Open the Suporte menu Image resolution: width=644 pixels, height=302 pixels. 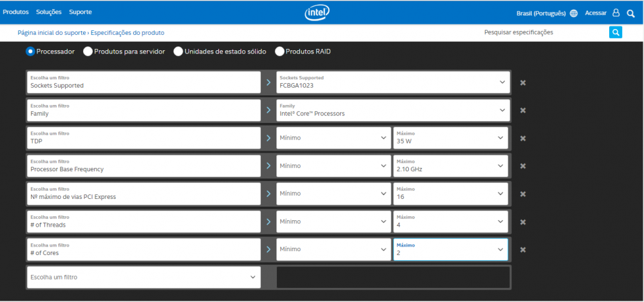[80, 12]
